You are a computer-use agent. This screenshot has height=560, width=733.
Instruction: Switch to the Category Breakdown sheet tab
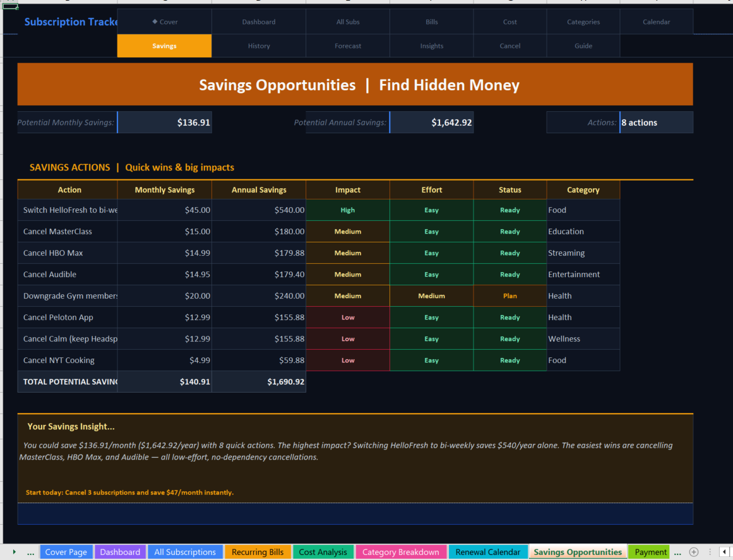tap(401, 552)
